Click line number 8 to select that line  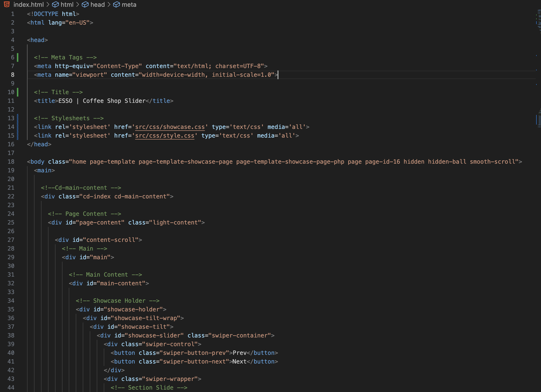pos(13,75)
